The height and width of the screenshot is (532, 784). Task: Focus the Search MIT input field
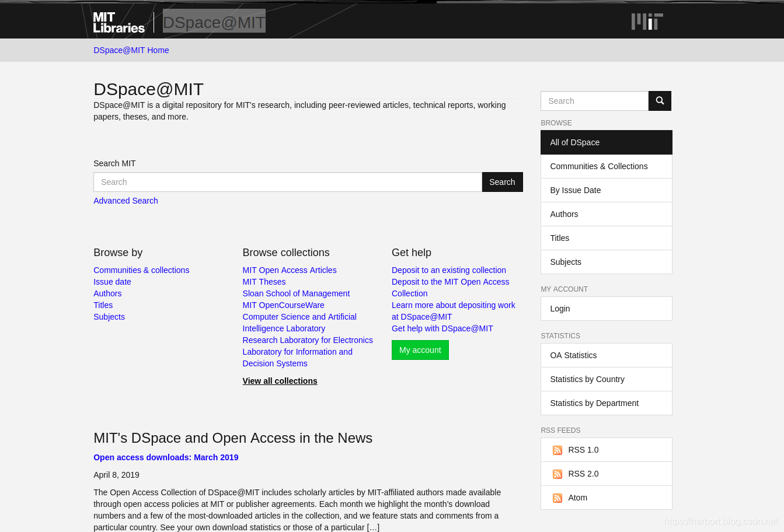288,182
